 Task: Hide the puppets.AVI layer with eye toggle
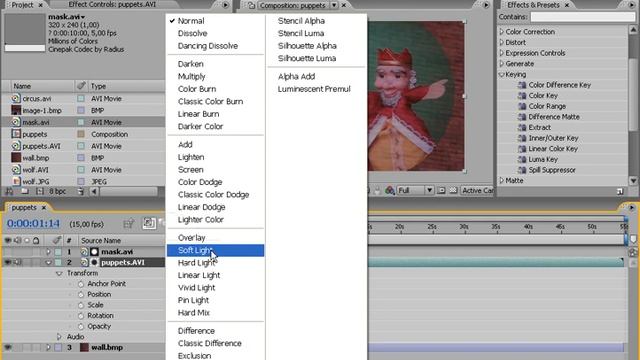7,262
